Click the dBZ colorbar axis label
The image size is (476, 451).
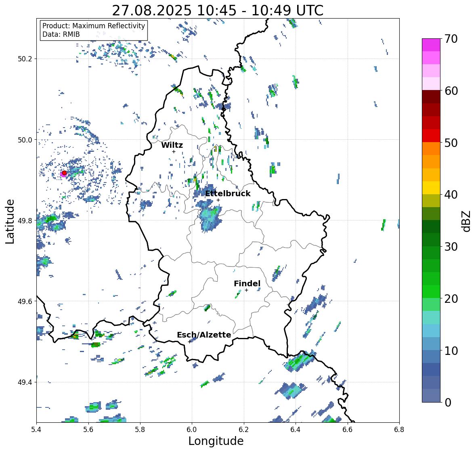pos(467,221)
